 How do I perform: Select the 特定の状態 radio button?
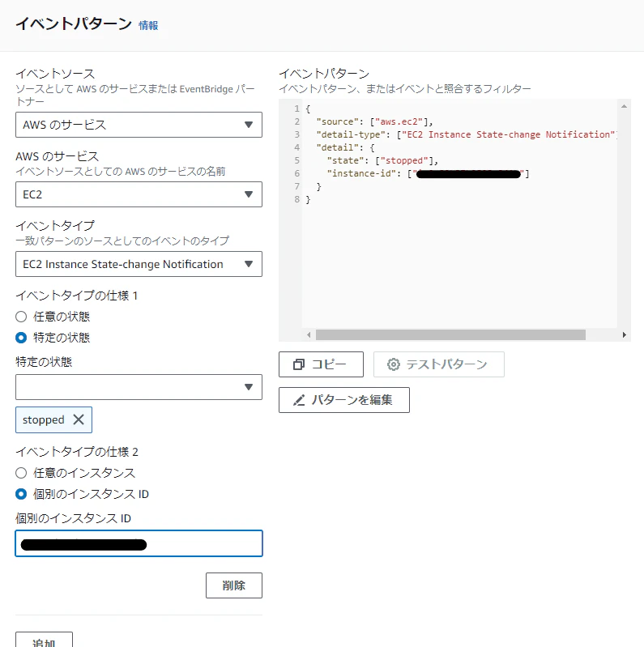pos(21,338)
